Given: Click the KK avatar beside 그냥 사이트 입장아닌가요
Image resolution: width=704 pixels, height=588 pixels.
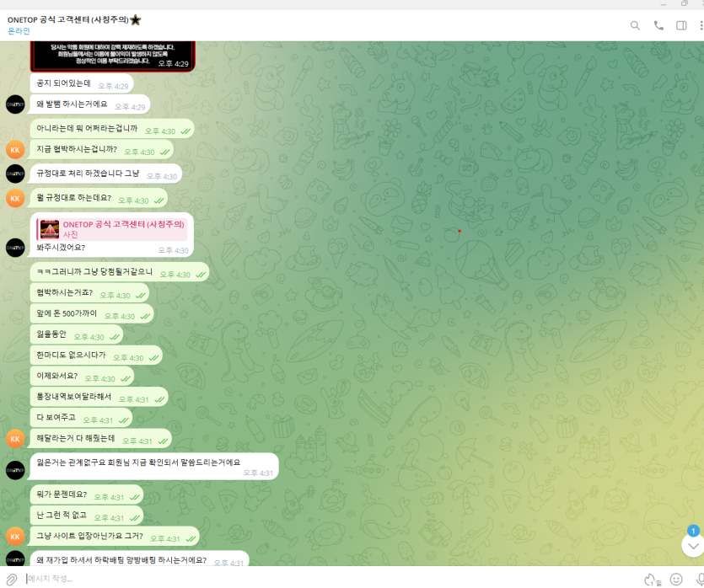Looking at the screenshot, I should (x=15, y=537).
